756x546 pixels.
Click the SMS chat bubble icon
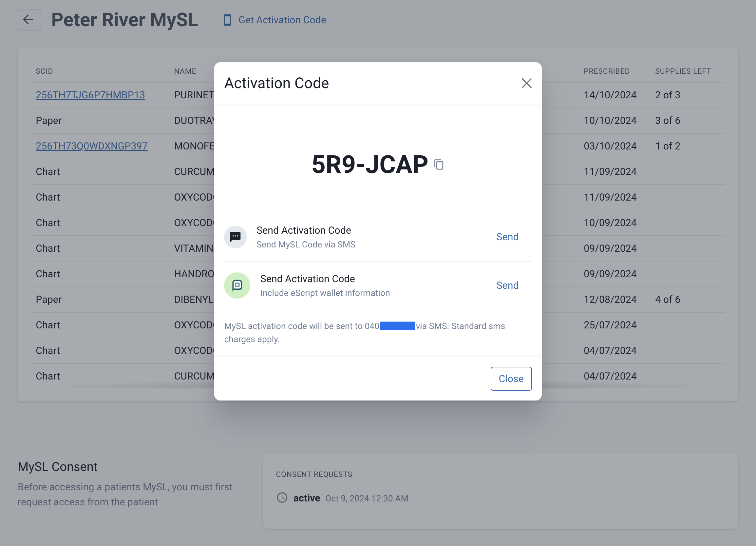tap(235, 237)
